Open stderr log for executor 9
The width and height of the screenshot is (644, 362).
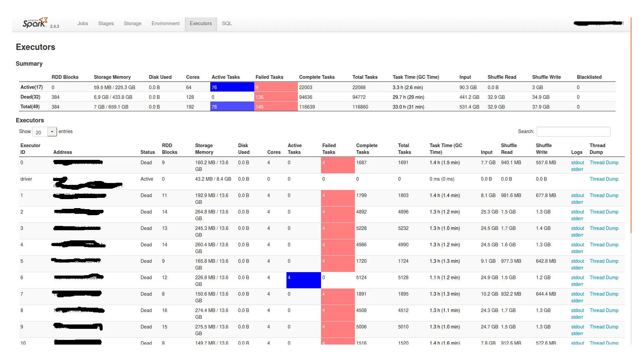[x=577, y=334]
